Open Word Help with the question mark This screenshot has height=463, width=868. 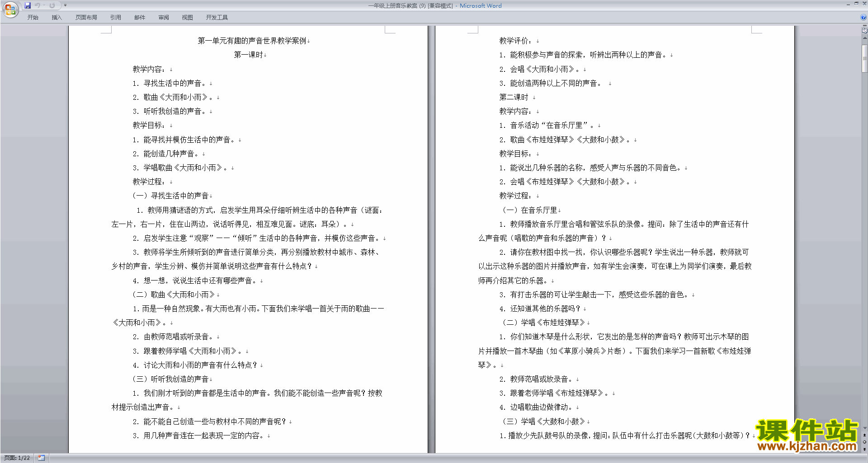coord(863,18)
